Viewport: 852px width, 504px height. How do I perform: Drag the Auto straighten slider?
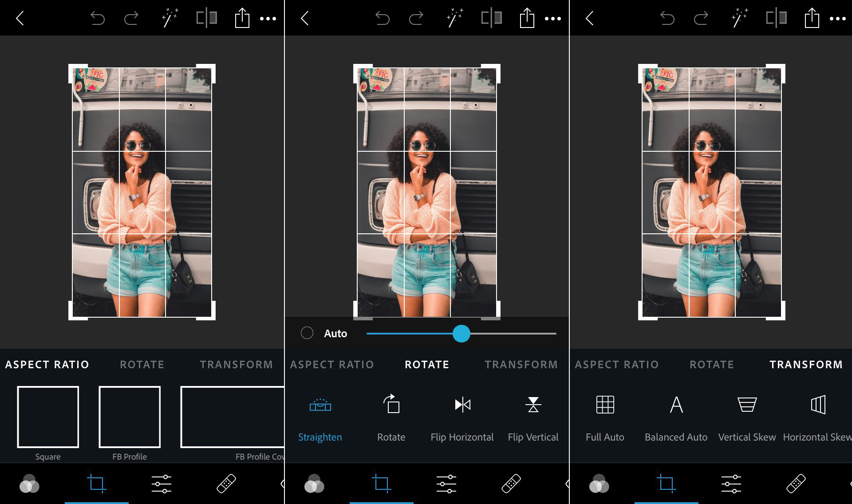click(461, 333)
